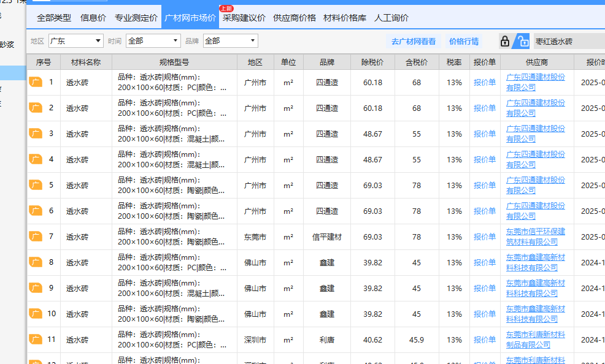Click the orange 广 icon in row 9

36,288
